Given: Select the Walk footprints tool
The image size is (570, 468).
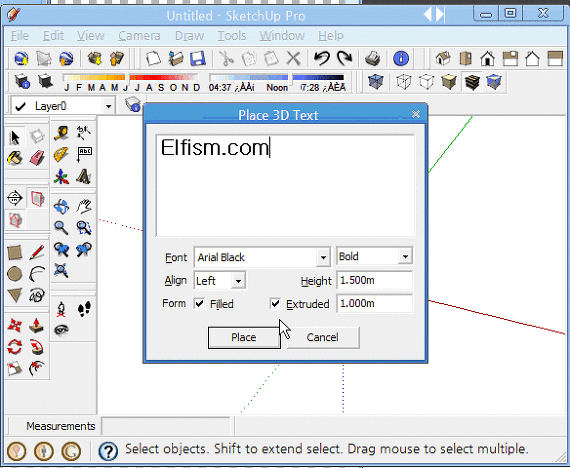Looking at the screenshot, I should pyautogui.click(x=84, y=309).
